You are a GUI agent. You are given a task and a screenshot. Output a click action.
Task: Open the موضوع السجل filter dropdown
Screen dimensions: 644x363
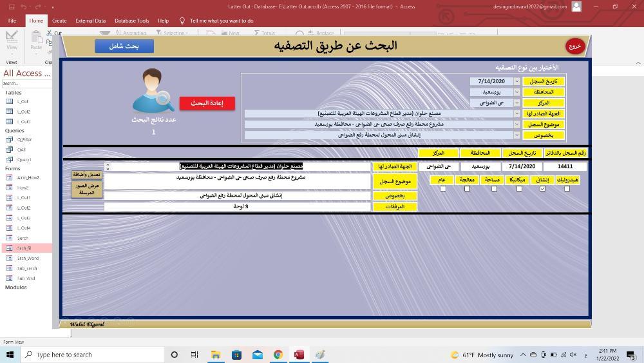pyautogui.click(x=517, y=124)
